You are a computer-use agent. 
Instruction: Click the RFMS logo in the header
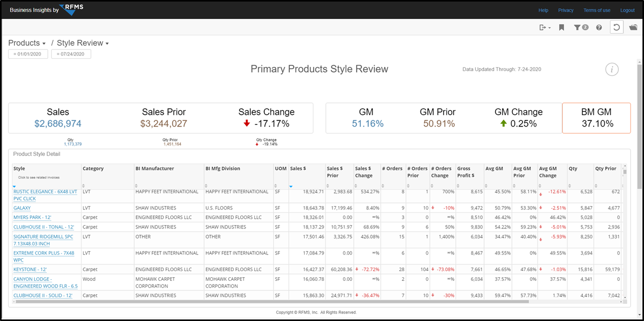pyautogui.click(x=71, y=9)
